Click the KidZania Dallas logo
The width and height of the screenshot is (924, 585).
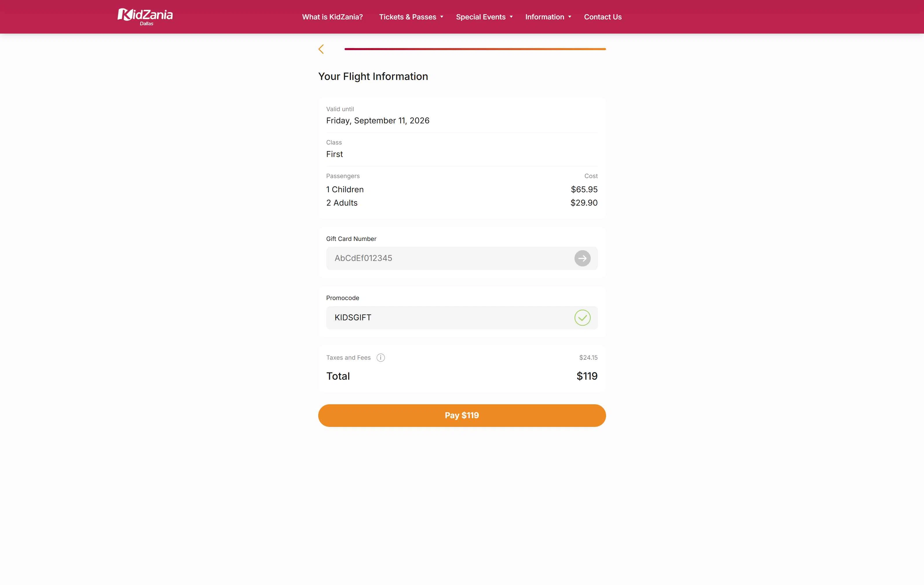click(145, 17)
